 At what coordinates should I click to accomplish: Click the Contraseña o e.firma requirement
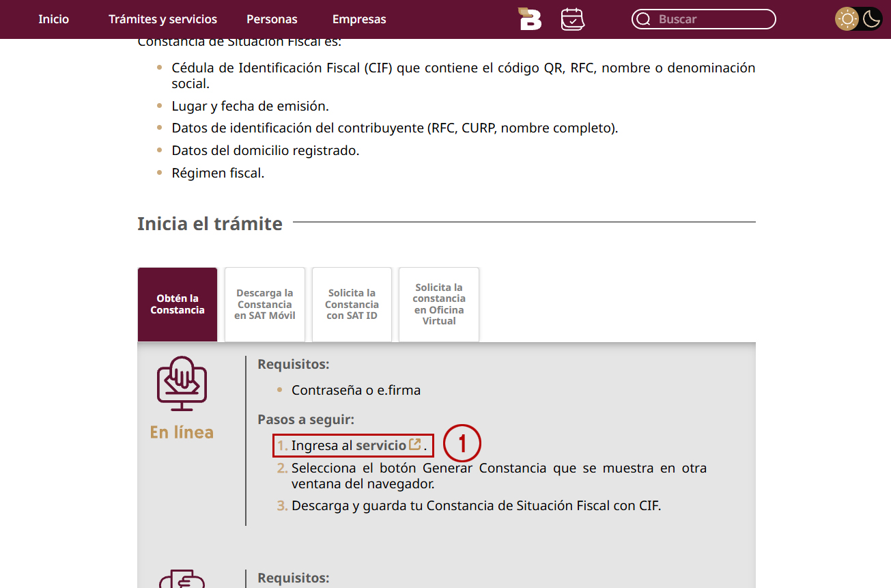point(356,391)
